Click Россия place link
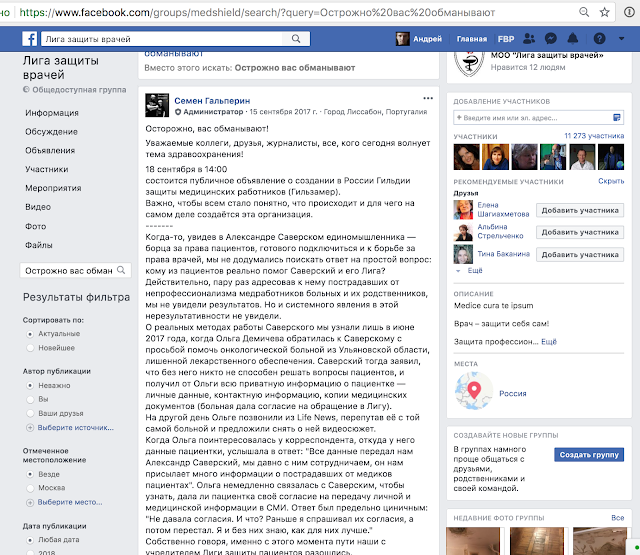This screenshot has width=640, height=555. pyautogui.click(x=513, y=393)
